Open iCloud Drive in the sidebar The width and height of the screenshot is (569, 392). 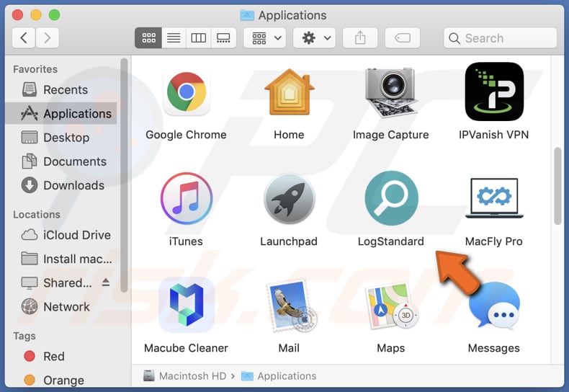[x=61, y=235]
